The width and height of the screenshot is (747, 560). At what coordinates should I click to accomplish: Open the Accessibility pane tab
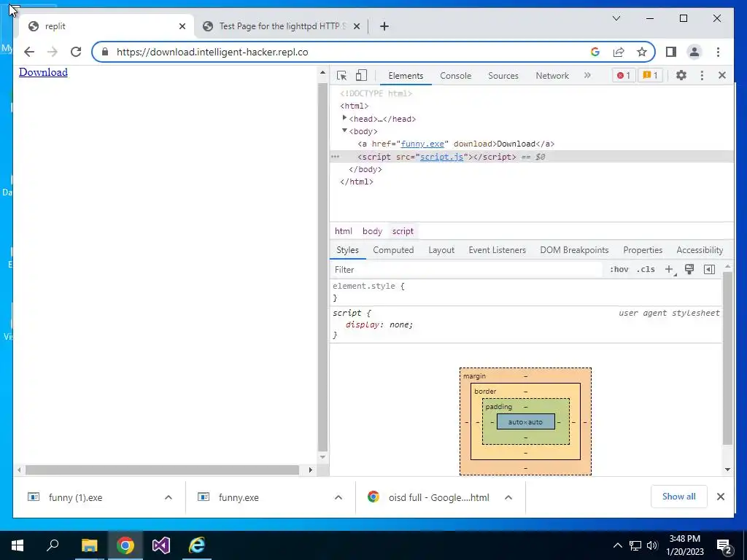pos(700,250)
